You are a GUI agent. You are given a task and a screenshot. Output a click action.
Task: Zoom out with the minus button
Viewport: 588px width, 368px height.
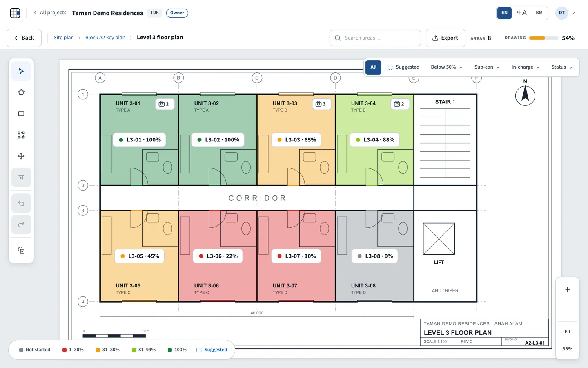[x=568, y=310]
